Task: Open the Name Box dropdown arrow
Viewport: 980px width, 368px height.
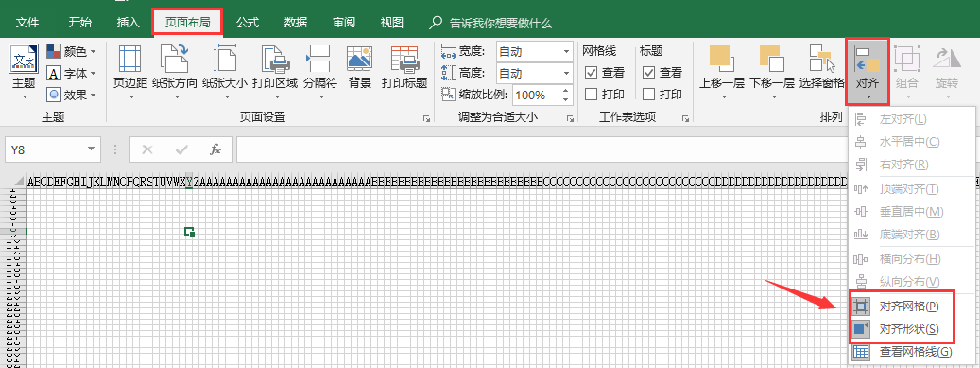Action: click(92, 149)
